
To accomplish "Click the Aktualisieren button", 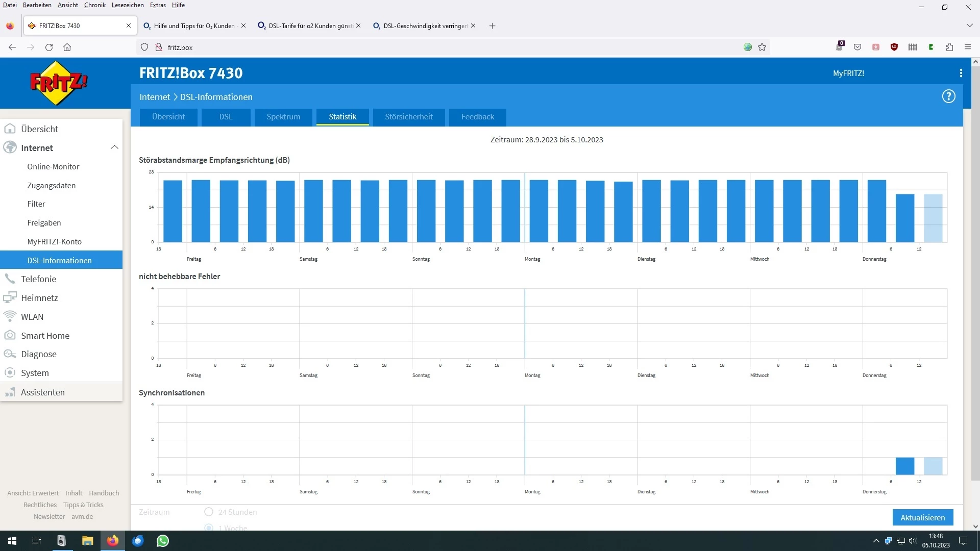I will pyautogui.click(x=922, y=517).
